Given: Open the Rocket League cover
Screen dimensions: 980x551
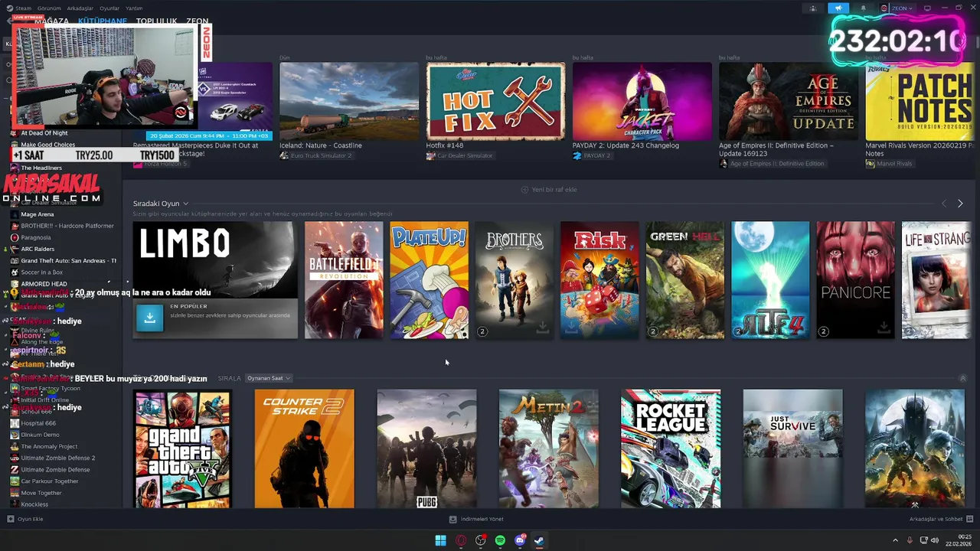Looking at the screenshot, I should pyautogui.click(x=671, y=448).
